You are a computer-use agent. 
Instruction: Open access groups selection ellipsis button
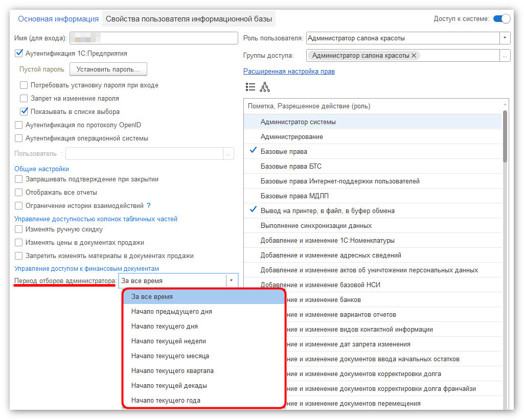(x=505, y=56)
